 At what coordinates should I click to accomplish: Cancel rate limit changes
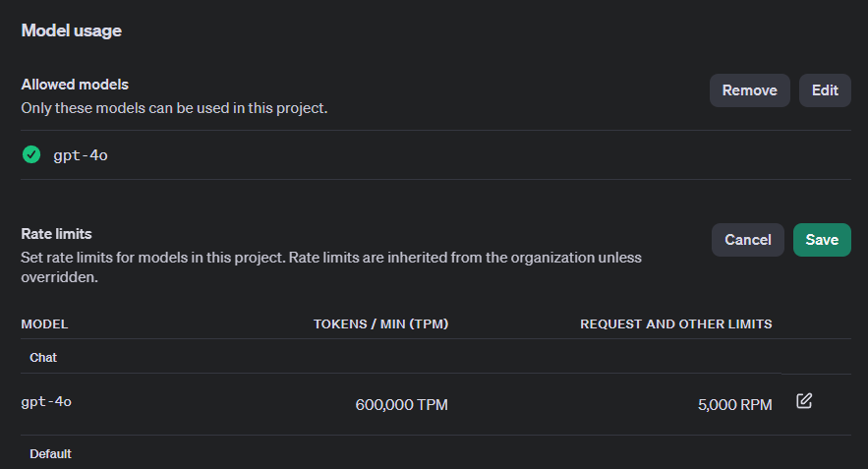[748, 240]
